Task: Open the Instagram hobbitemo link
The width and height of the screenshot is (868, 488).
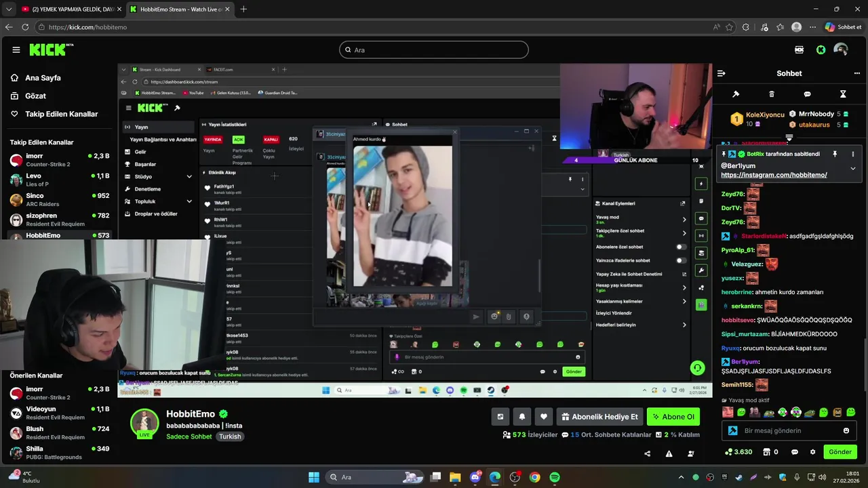Action: 774,175
